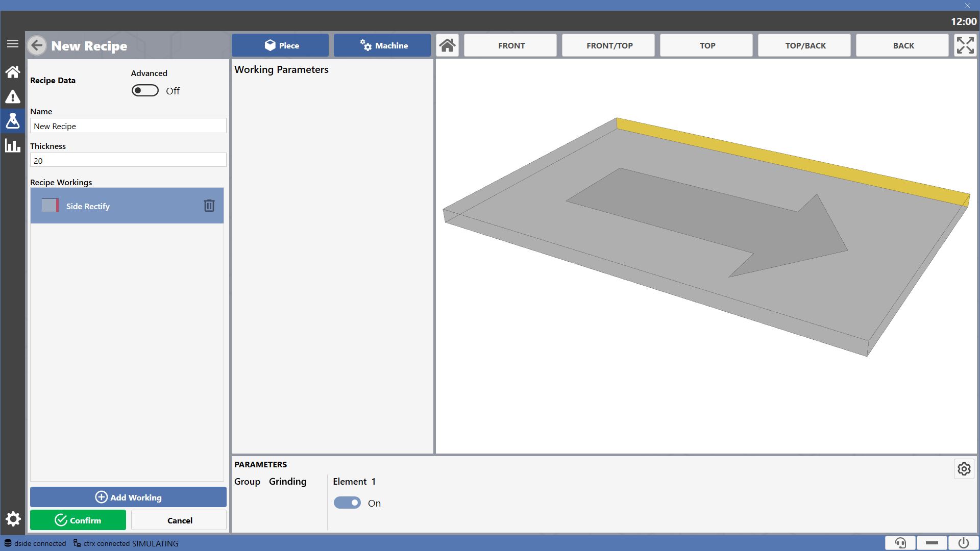
Task: Click the power icon in the status bar
Action: point(964,543)
